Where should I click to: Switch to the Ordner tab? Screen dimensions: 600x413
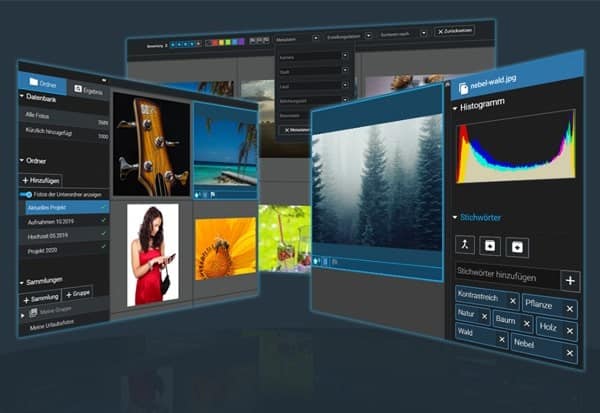(x=42, y=82)
